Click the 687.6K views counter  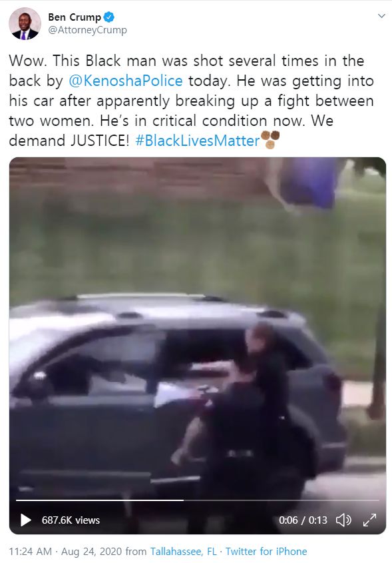pos(71,520)
